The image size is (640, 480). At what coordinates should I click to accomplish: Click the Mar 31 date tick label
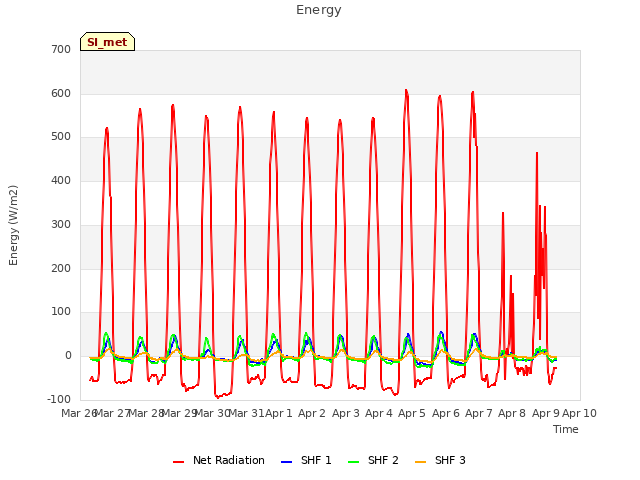(246, 413)
